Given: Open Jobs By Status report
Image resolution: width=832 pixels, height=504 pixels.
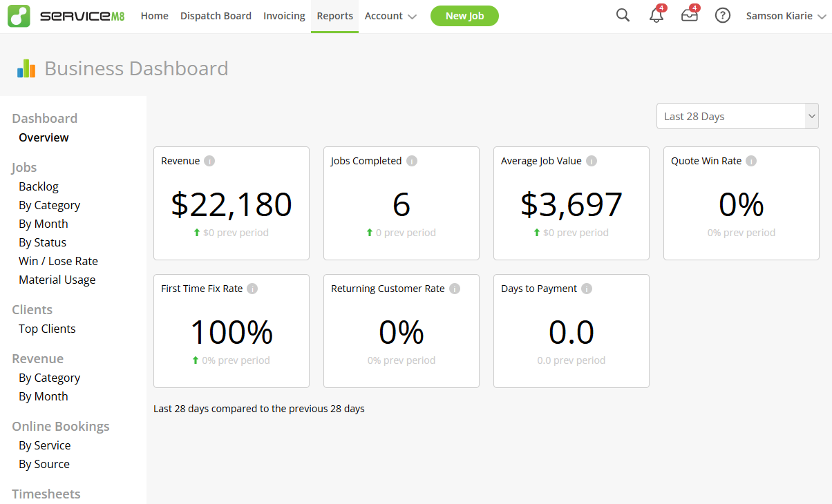Looking at the screenshot, I should 43,242.
